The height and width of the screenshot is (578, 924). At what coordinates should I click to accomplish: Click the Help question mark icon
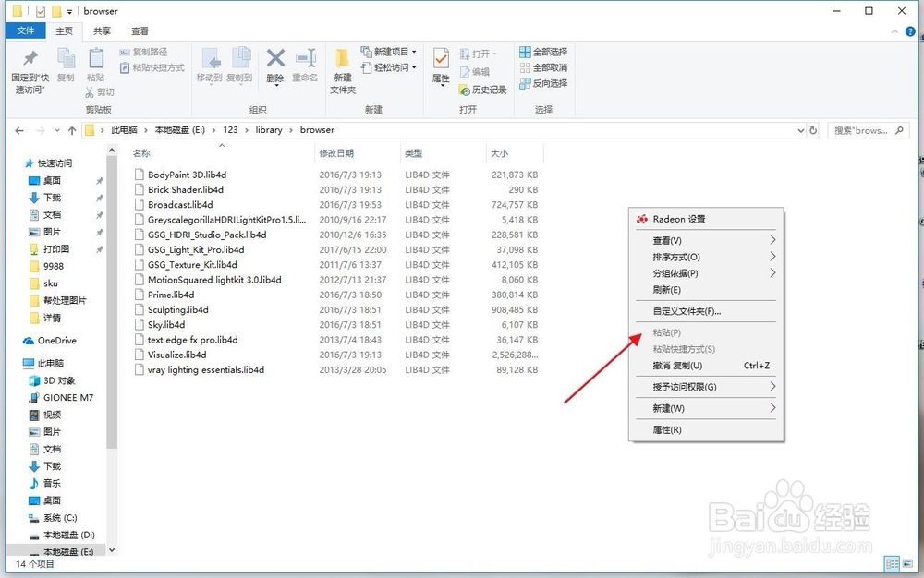(910, 31)
